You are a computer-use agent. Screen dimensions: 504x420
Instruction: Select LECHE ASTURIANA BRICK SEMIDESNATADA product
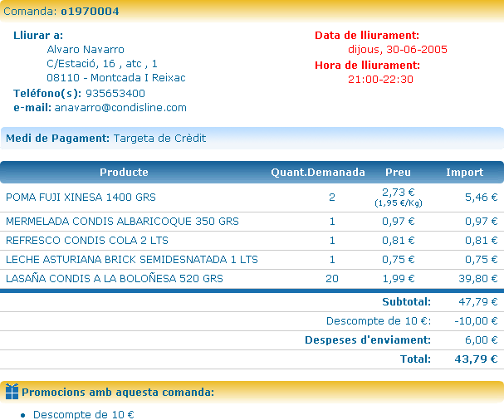pos(131,260)
